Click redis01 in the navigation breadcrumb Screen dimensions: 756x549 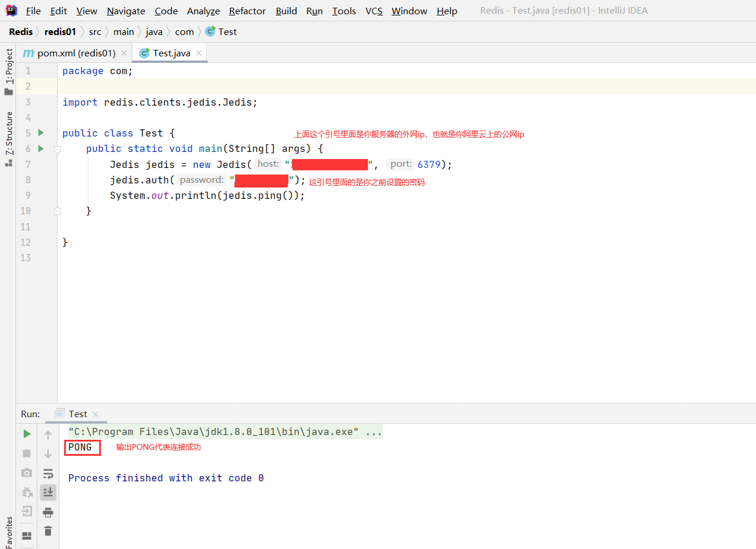(61, 31)
